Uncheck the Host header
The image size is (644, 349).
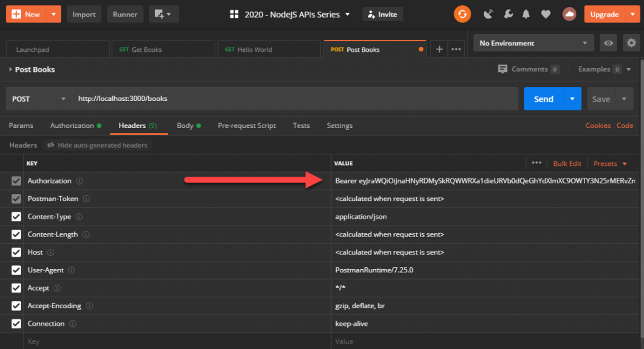click(16, 252)
